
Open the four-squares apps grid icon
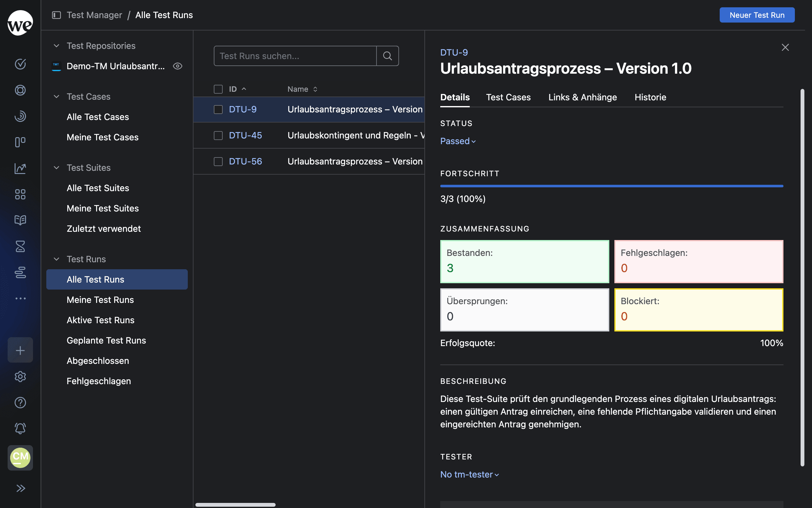(x=20, y=194)
